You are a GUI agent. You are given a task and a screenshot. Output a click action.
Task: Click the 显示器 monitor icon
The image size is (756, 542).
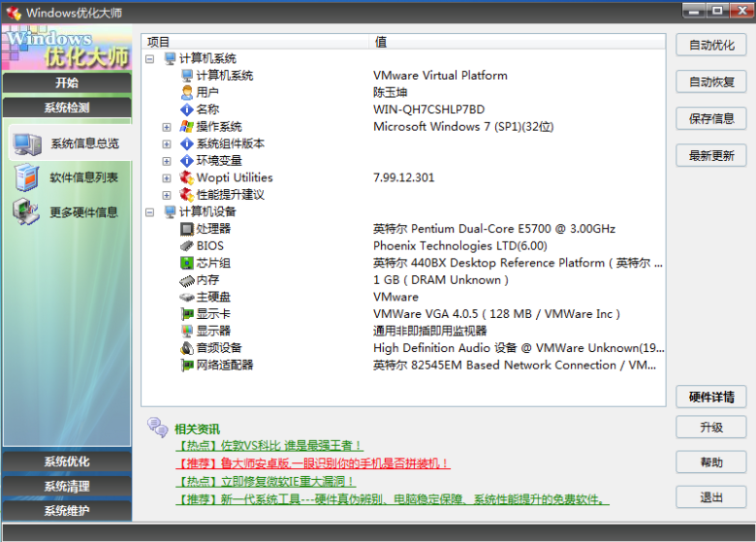pos(187,332)
